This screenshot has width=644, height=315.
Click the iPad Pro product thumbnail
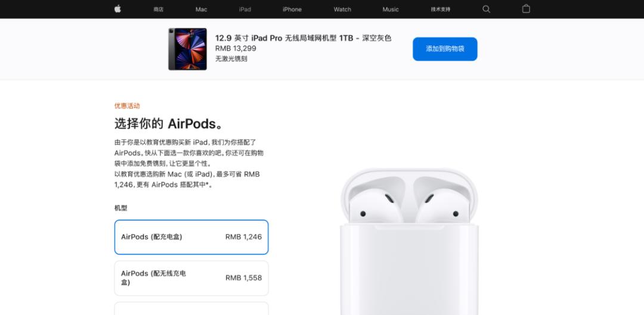tap(187, 49)
